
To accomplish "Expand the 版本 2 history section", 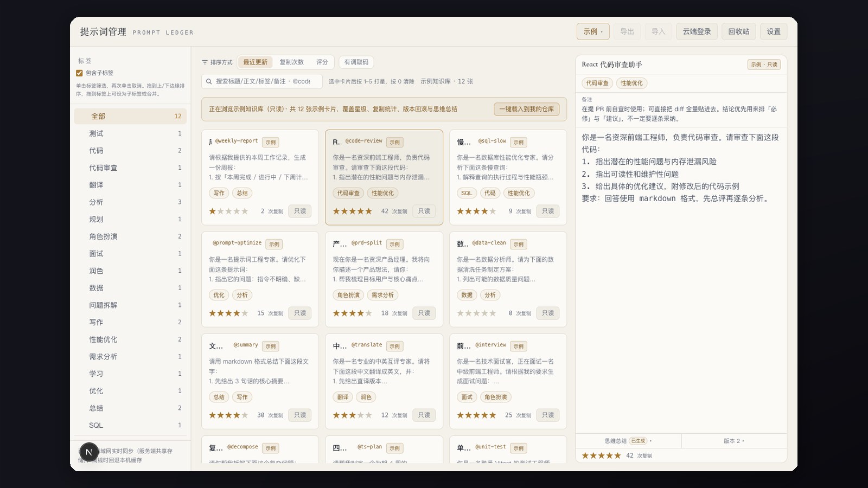I will pyautogui.click(x=734, y=441).
